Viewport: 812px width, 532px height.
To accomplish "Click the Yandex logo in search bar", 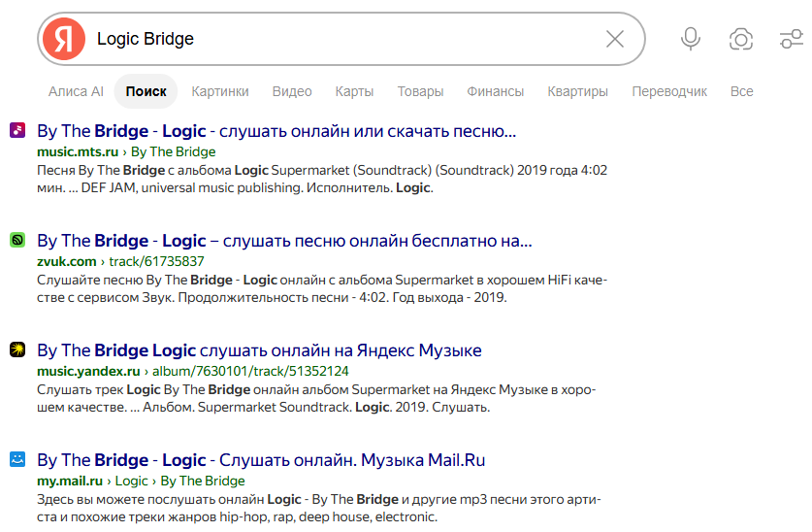I will coord(64,39).
